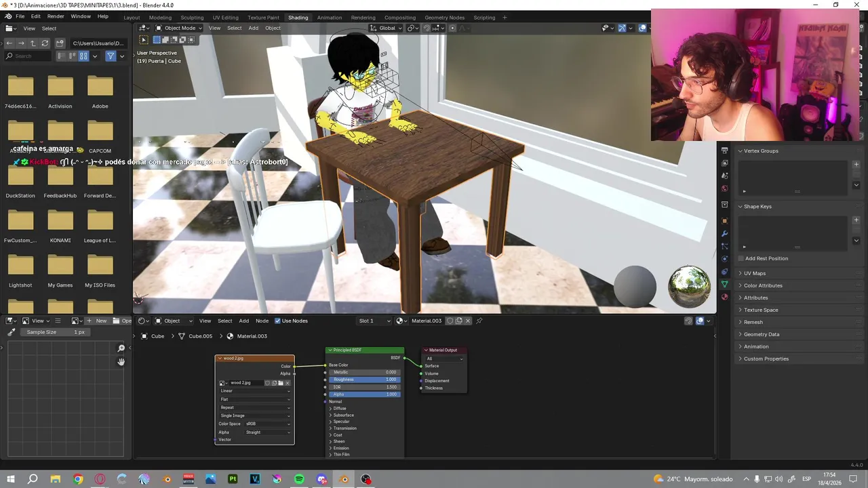Viewport: 868px width, 488px height.
Task: Open Google Chrome from the taskbar
Action: [x=78, y=479]
